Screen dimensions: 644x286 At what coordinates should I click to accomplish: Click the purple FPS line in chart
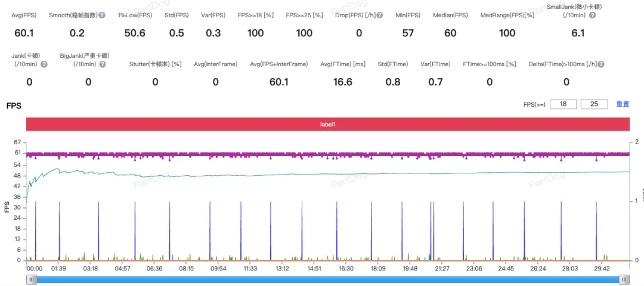(x=328, y=154)
